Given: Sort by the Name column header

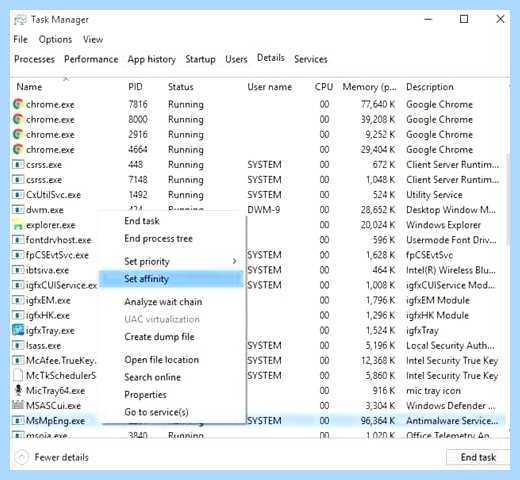Looking at the screenshot, I should pyautogui.click(x=29, y=87).
